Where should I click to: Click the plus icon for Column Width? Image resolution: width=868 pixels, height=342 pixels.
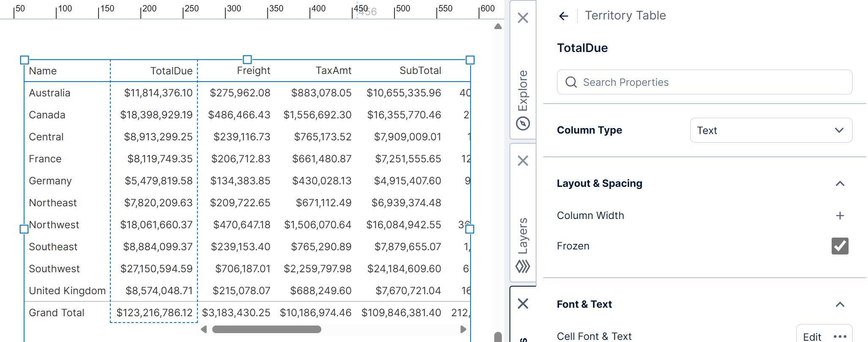pyautogui.click(x=840, y=216)
